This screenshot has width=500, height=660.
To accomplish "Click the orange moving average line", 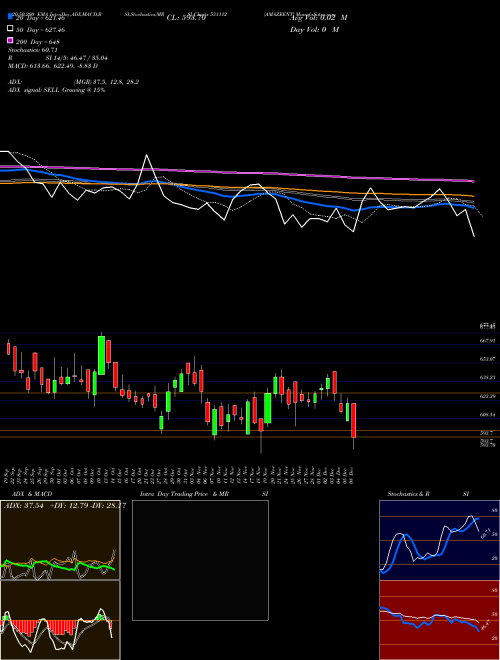I will tap(236, 187).
